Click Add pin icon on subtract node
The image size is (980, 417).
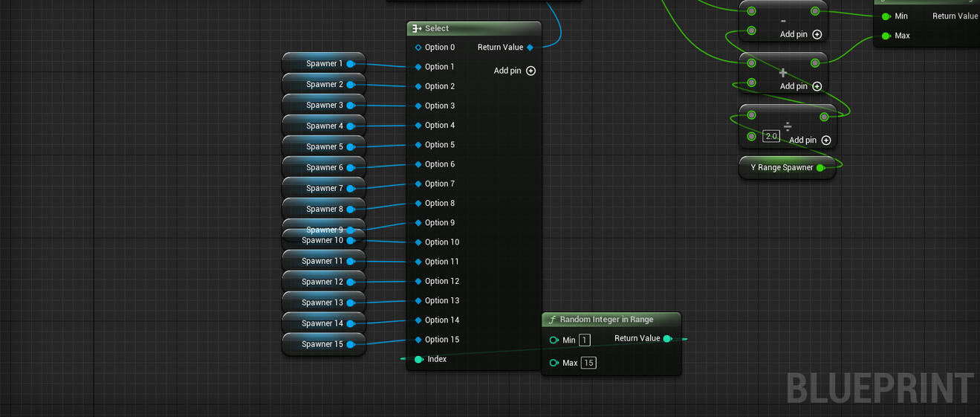pos(817,34)
